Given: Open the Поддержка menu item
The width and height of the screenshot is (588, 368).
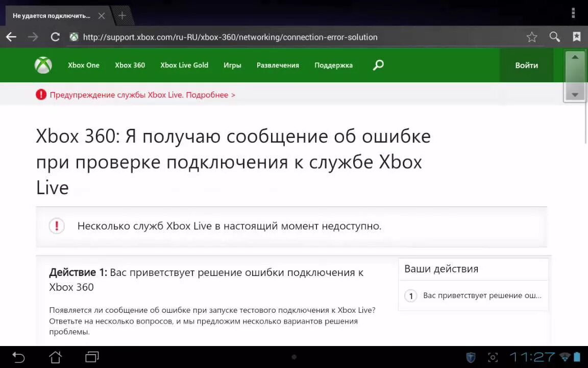Looking at the screenshot, I should (x=333, y=65).
